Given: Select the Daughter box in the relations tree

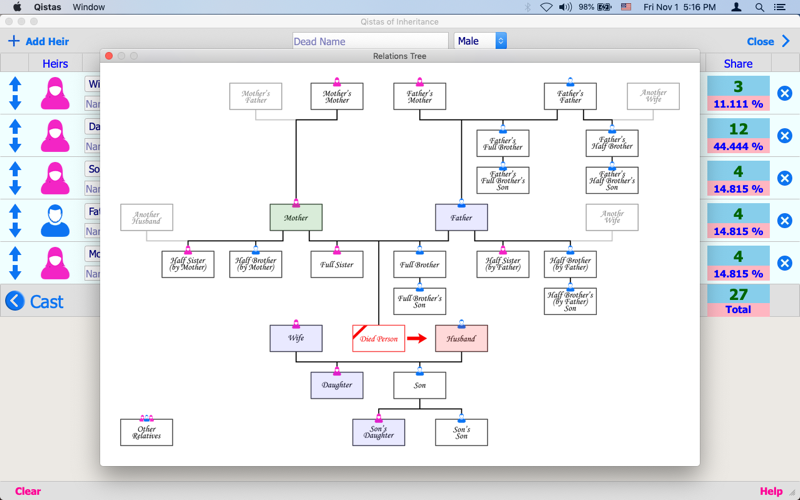Looking at the screenshot, I should (337, 385).
